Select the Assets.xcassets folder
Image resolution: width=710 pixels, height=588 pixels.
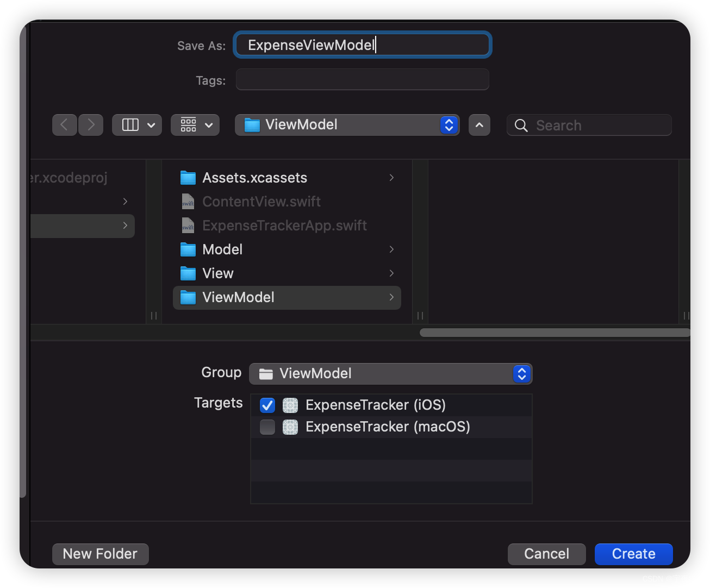(287, 178)
